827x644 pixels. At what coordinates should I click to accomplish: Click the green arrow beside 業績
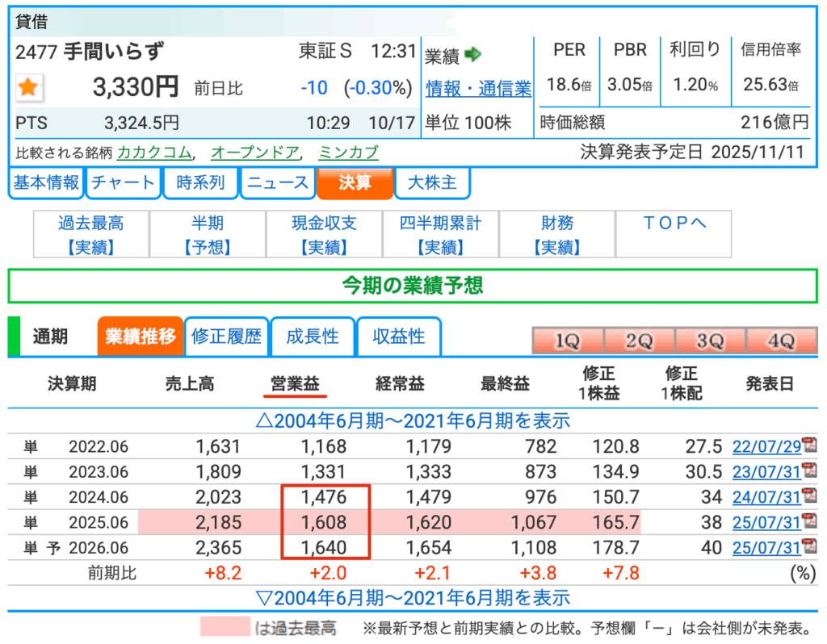coord(473,54)
